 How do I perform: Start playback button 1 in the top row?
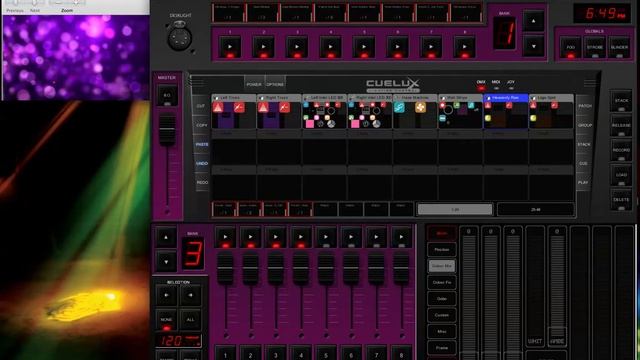click(x=230, y=48)
